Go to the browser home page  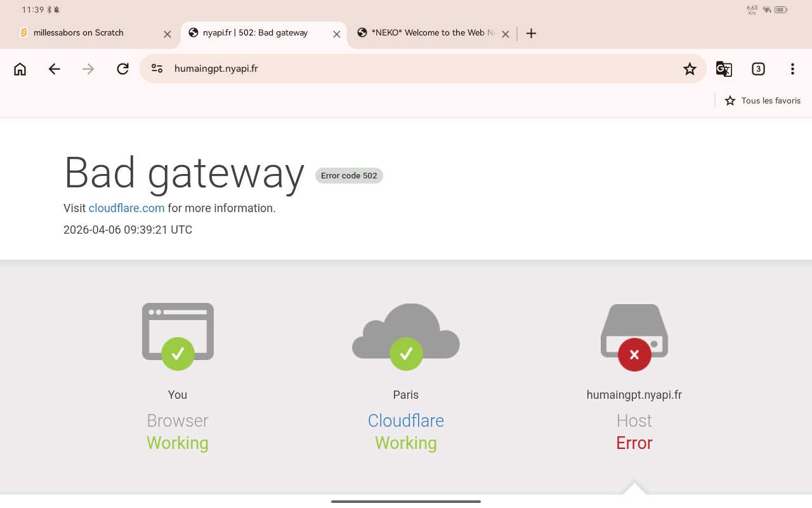[x=20, y=69]
